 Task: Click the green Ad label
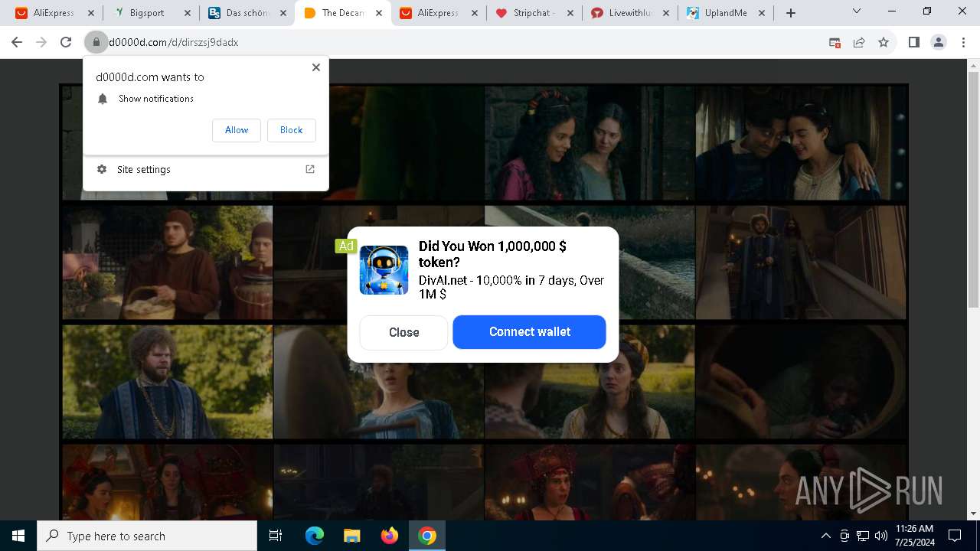coord(346,246)
